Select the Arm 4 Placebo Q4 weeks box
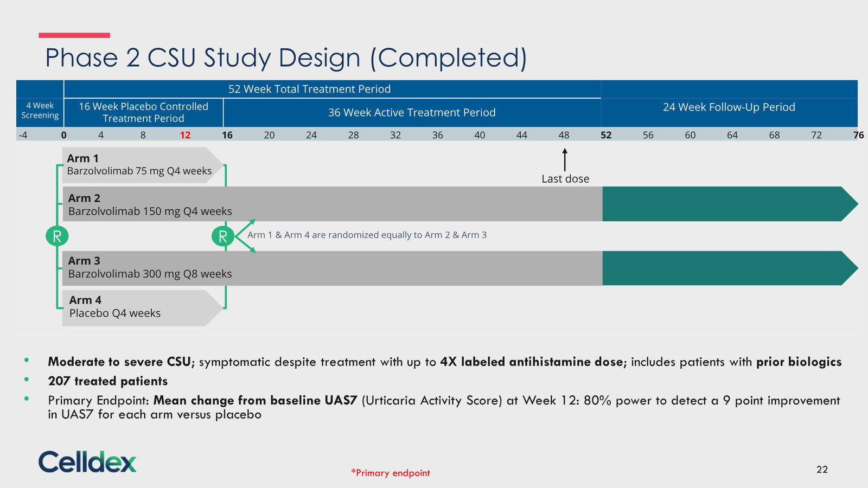 click(143, 308)
